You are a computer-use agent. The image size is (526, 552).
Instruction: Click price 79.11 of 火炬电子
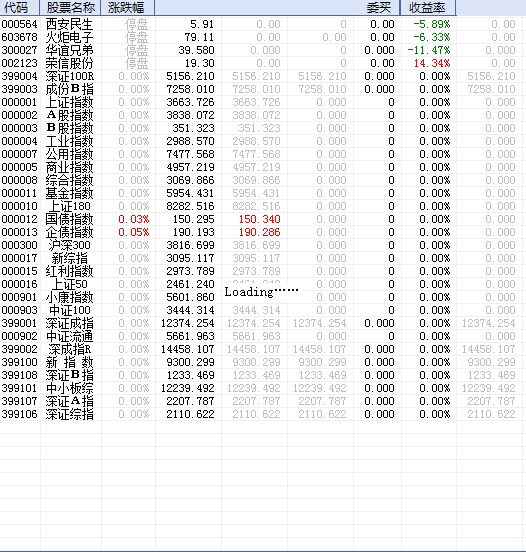click(x=199, y=37)
